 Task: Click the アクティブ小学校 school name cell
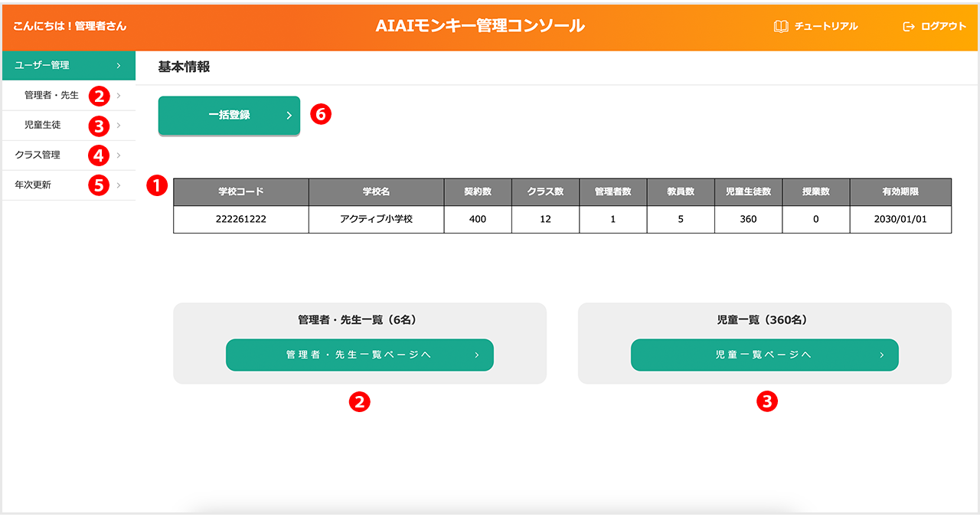[376, 219]
